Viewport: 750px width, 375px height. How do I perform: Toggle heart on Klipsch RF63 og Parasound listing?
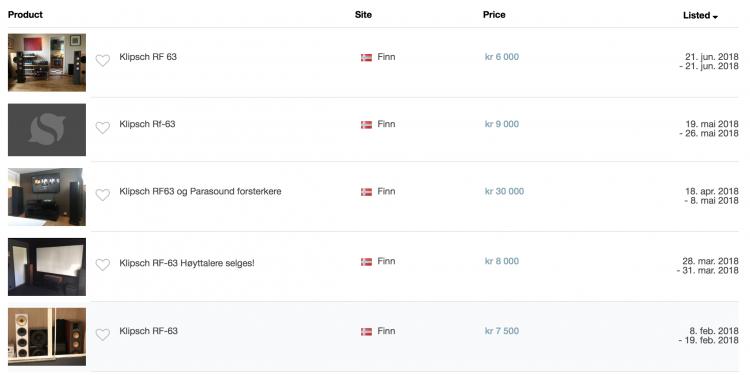(102, 195)
